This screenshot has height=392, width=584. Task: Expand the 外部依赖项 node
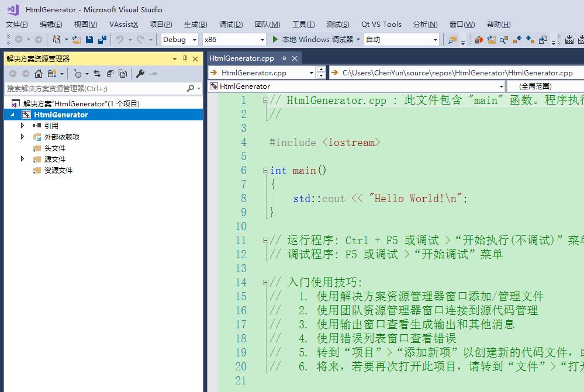pyautogui.click(x=22, y=137)
